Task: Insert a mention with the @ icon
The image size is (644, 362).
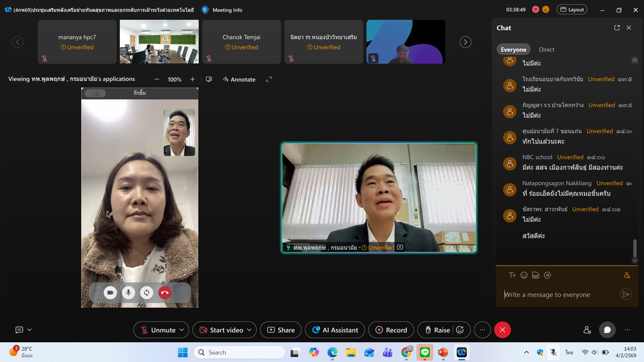Action: tap(547, 275)
